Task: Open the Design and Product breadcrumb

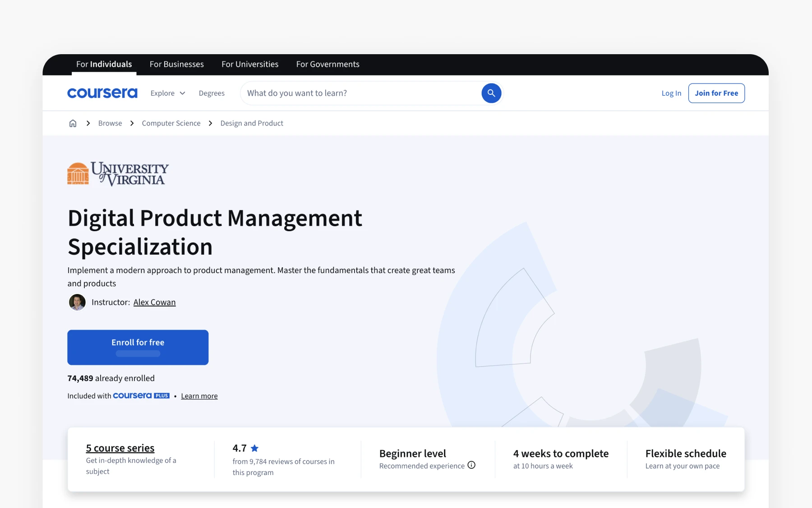Action: tap(252, 123)
